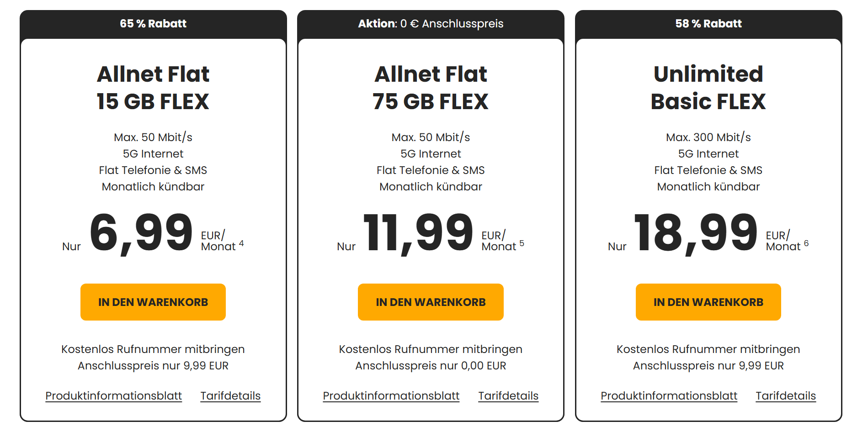The width and height of the screenshot is (868, 437).
Task: Open Tarifdetails for 15 GB FLEX
Action: click(230, 395)
